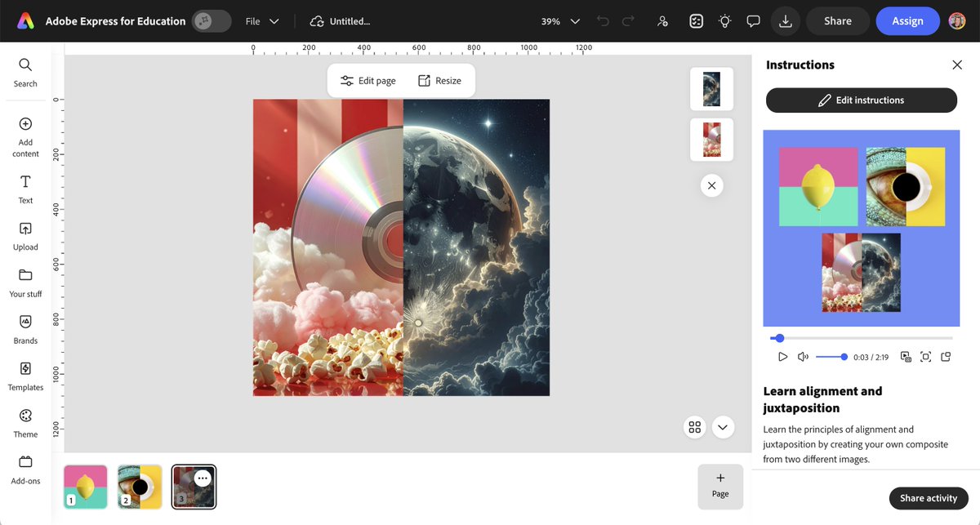Open the Search panel in the left sidebar
The image size is (980, 525).
(24, 72)
